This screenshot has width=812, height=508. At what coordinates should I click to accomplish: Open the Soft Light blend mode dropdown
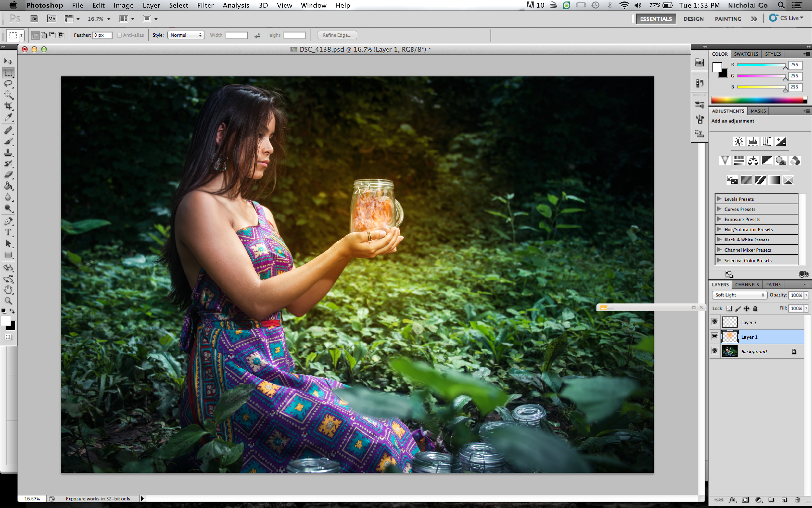740,295
